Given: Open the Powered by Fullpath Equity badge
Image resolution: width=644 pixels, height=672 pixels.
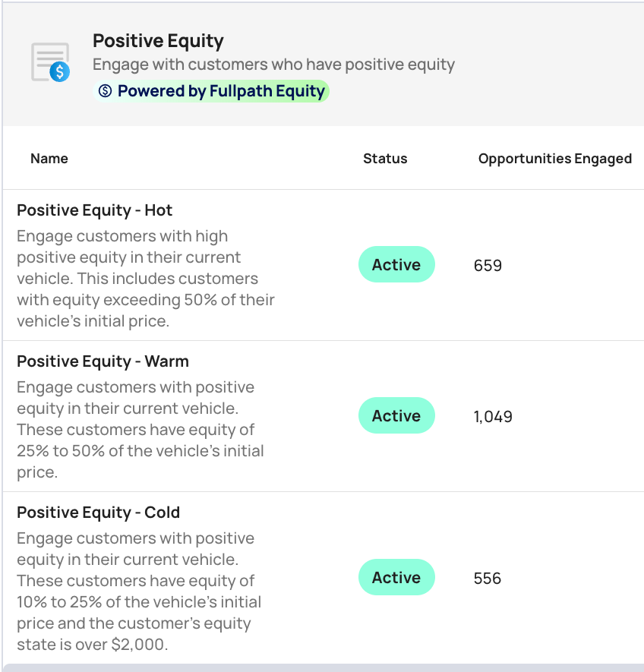Looking at the screenshot, I should 210,91.
